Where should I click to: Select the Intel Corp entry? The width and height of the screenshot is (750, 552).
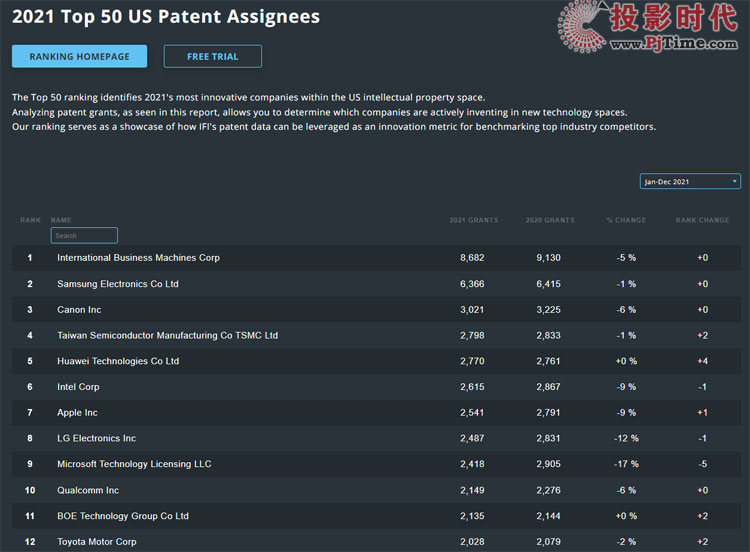coord(78,387)
